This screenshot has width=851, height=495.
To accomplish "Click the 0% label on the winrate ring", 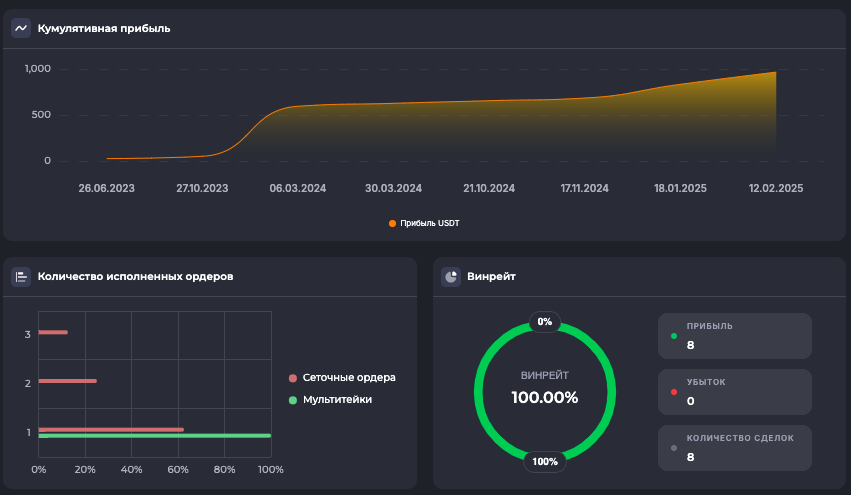I will point(545,322).
